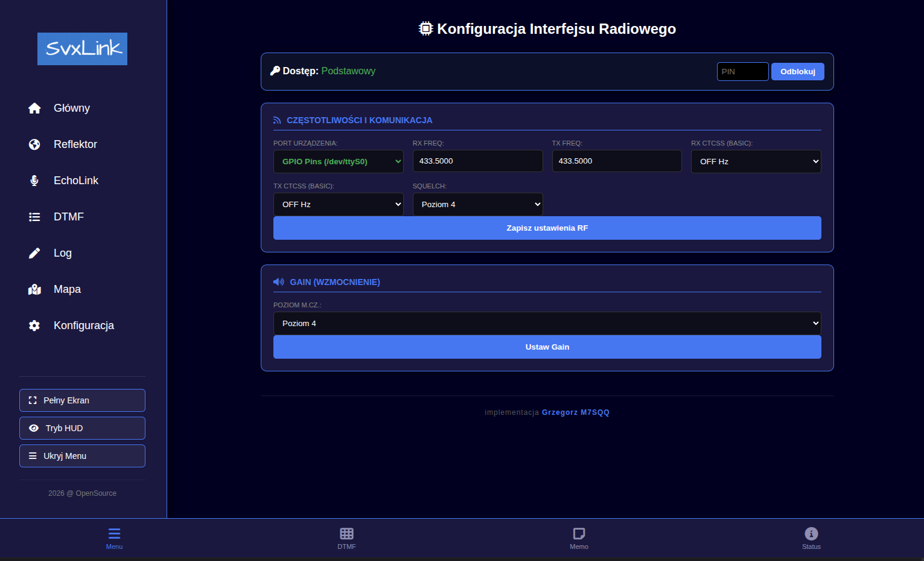Click the microphone icon for EchoLink

click(34, 181)
